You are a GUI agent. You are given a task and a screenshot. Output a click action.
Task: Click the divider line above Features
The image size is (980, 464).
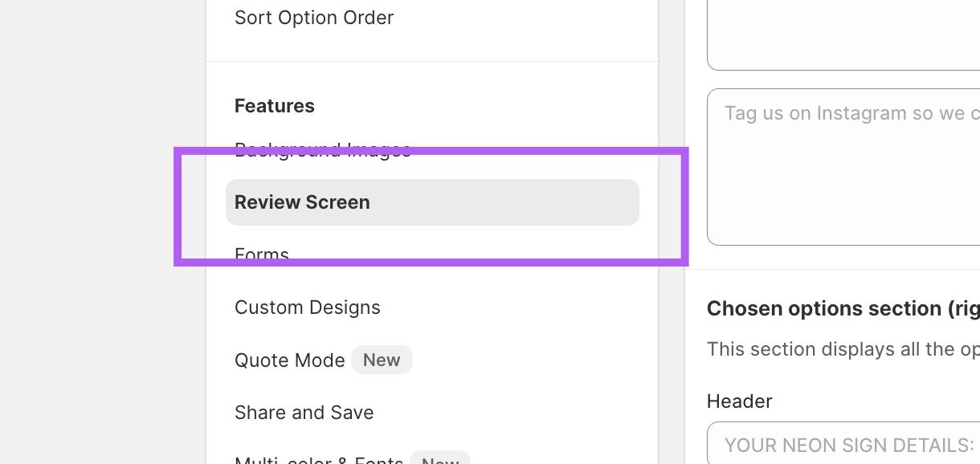(432, 62)
